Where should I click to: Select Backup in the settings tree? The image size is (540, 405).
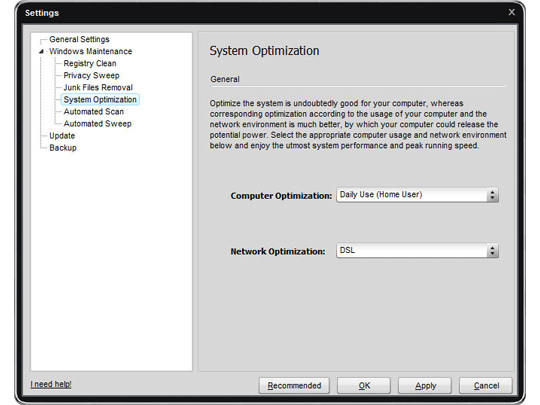tap(63, 148)
